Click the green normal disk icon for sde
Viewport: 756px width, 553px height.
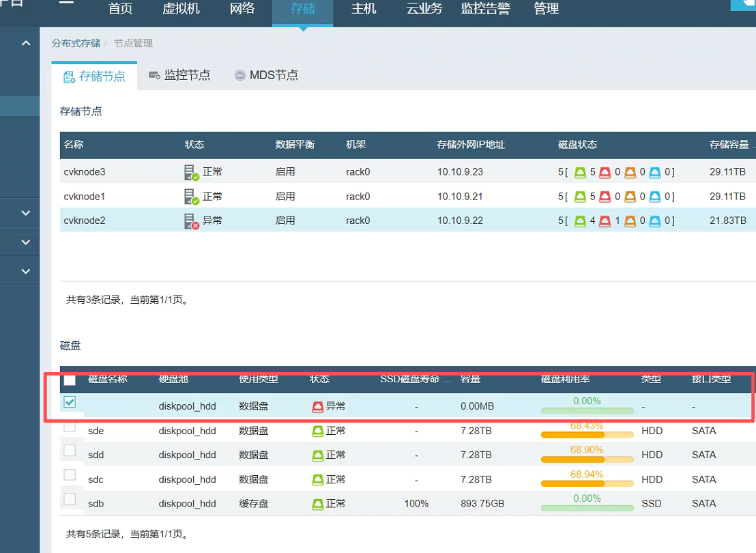[317, 431]
